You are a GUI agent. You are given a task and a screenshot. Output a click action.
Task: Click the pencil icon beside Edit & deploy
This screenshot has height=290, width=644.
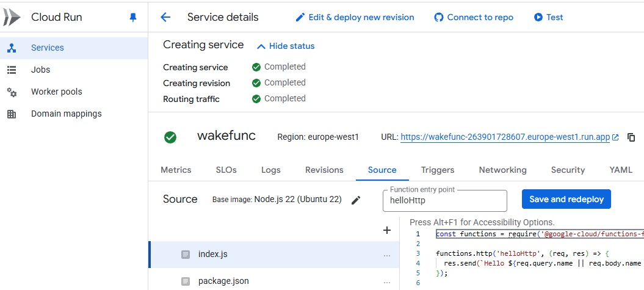[300, 17]
